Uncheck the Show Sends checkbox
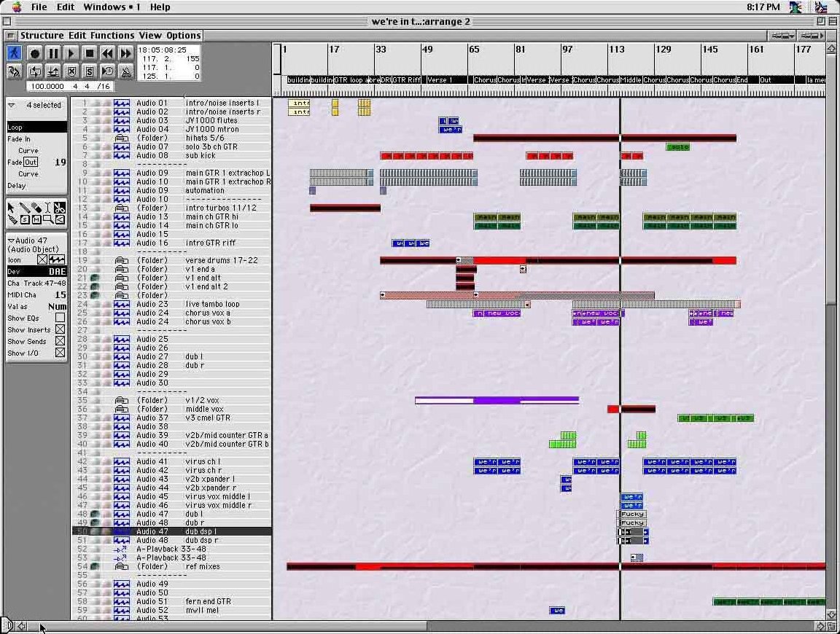The height and width of the screenshot is (634, 840). 60,341
